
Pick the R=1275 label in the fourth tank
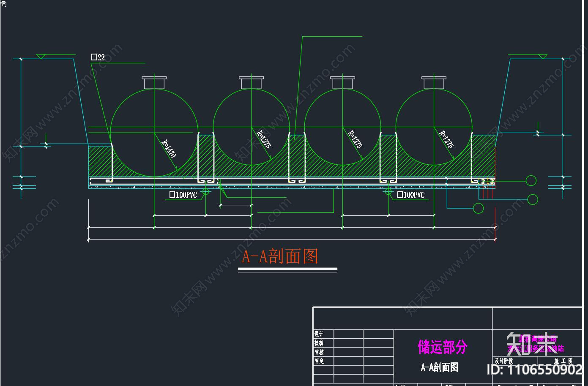coord(446,139)
